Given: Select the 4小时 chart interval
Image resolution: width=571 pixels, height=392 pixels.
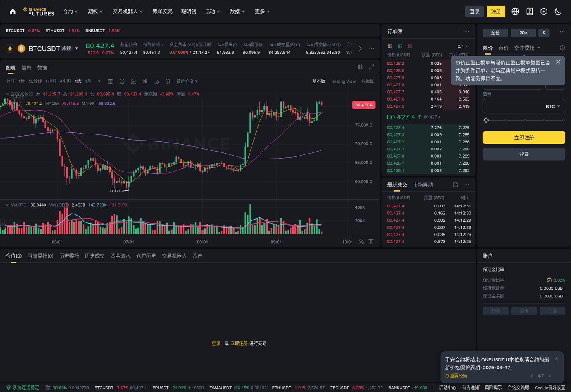Looking at the screenshot, I should click(65, 81).
